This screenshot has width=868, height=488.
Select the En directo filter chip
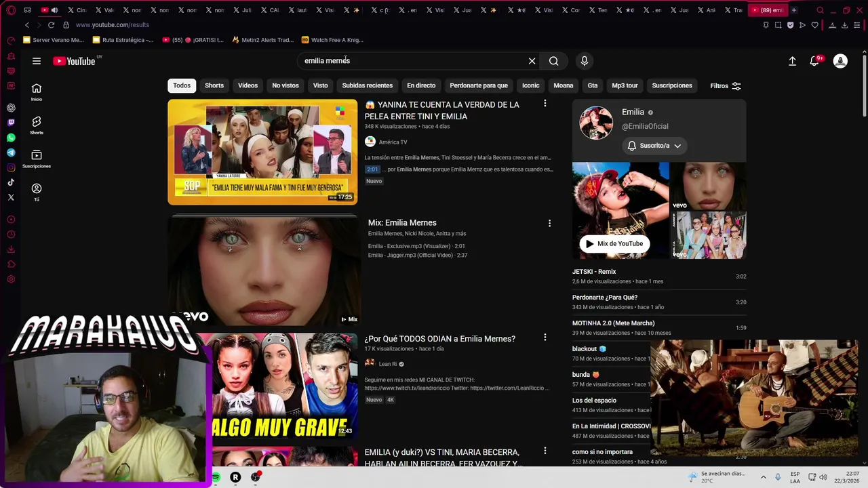click(421, 85)
